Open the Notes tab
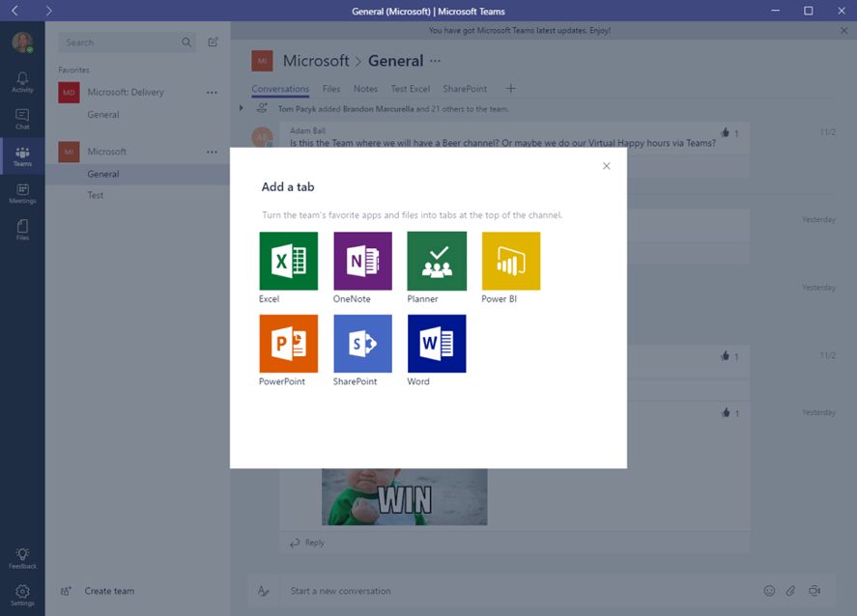Screen dimensions: 857x616 (x=365, y=89)
